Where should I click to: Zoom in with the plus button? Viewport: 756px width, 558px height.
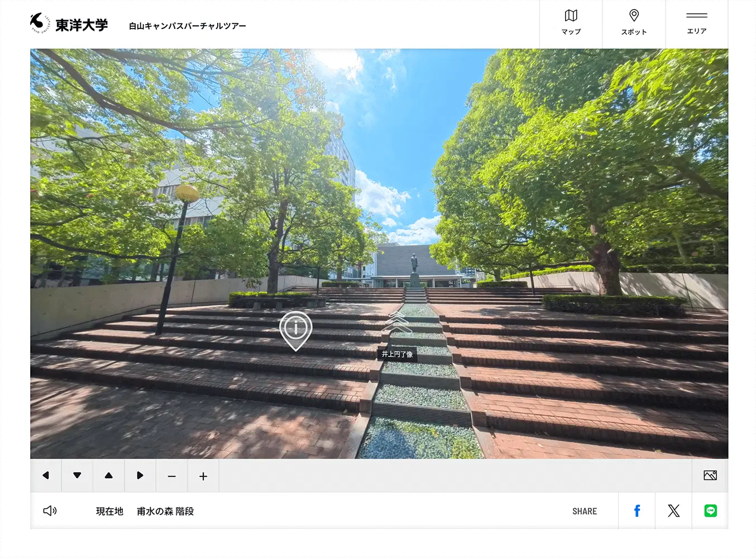203,476
